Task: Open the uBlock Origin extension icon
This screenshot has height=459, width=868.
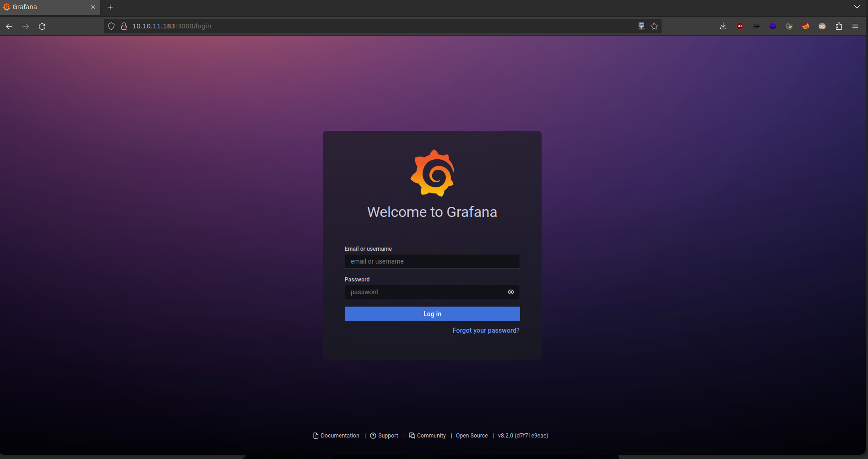Action: pos(740,26)
